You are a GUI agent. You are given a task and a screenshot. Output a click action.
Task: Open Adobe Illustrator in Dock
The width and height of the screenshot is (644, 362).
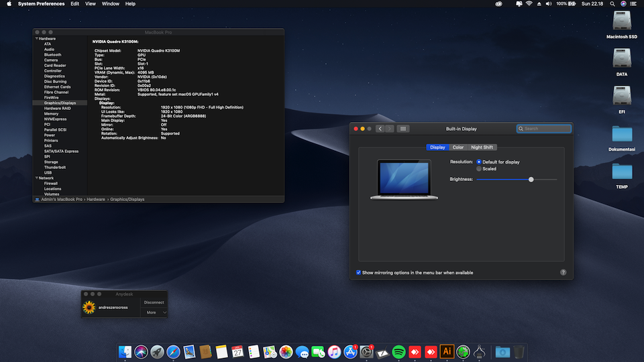click(447, 352)
